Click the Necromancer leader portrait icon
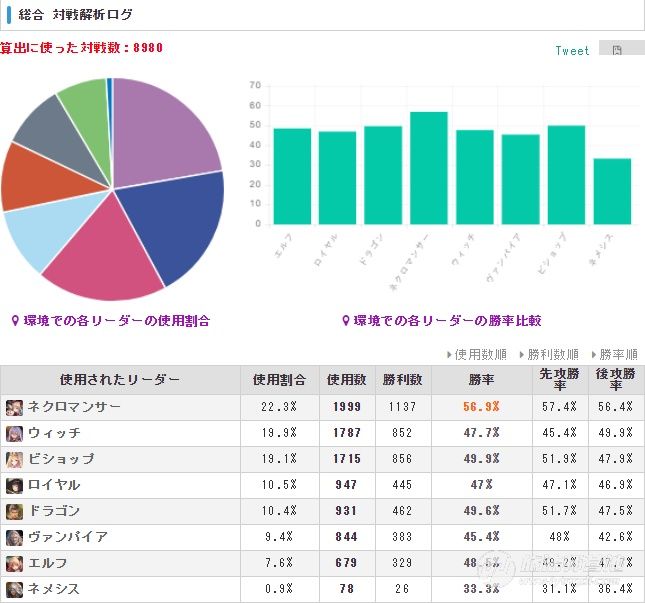The width and height of the screenshot is (645, 603). 14,407
